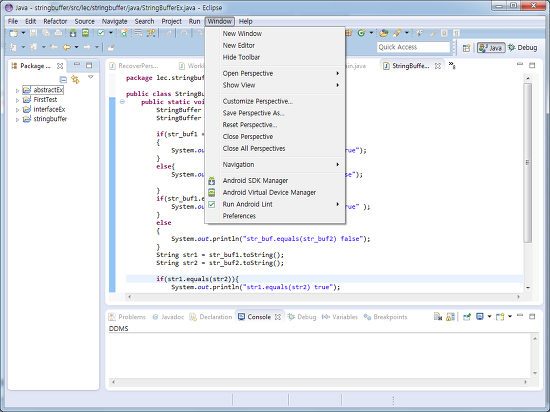Toggle Link with Editor in Package Explorer
This screenshot has width=550, height=412.
(x=75, y=79)
